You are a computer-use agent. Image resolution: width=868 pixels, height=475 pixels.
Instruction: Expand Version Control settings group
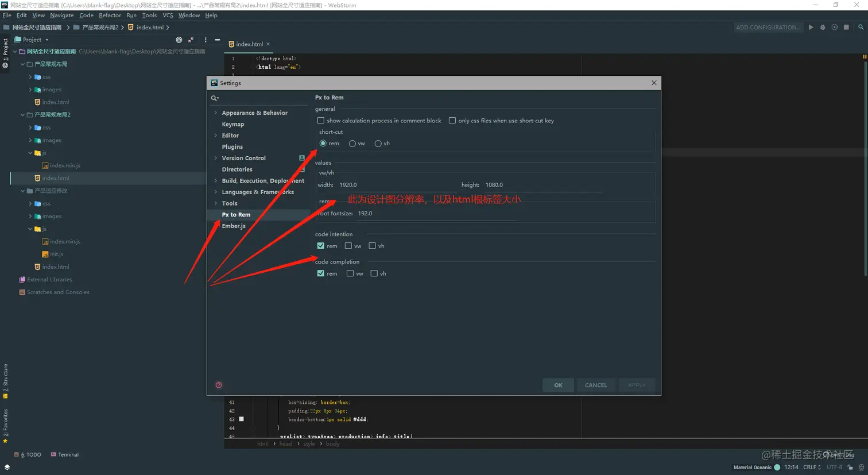pyautogui.click(x=216, y=158)
